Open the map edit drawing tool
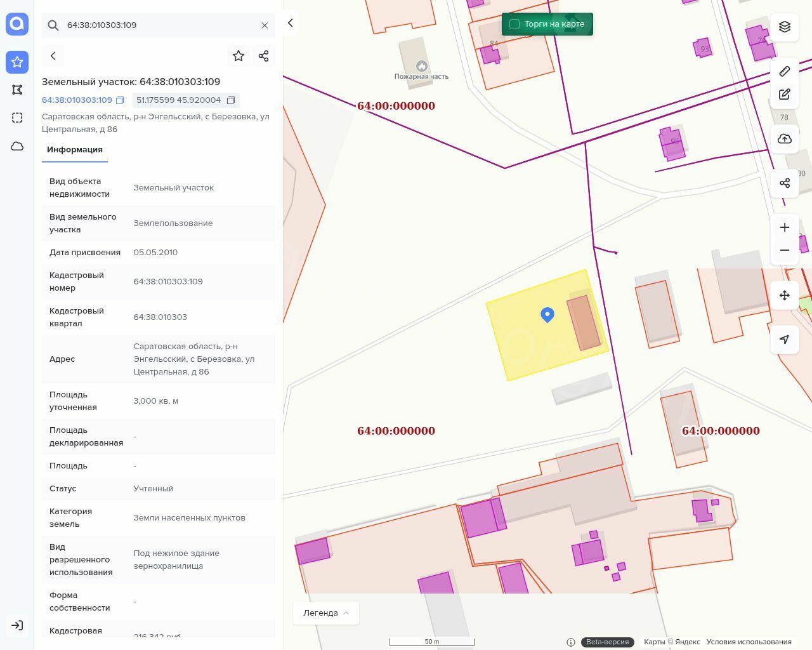The width and height of the screenshot is (812, 650). click(785, 94)
